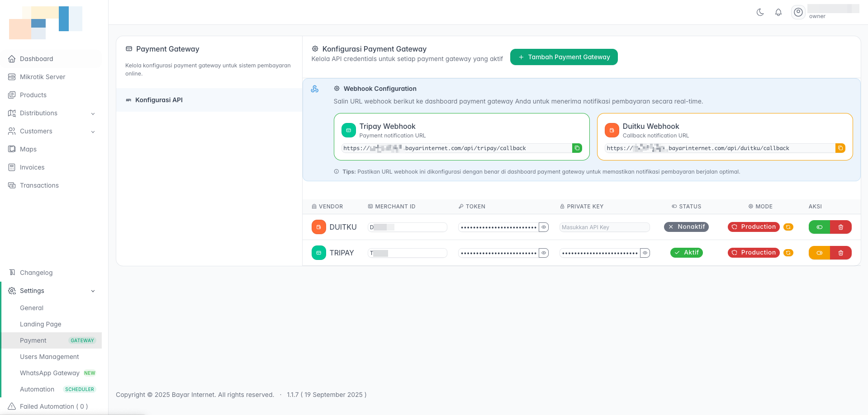The height and width of the screenshot is (415, 868).
Task: Switch mode for the TRIPAY gateway
Action: coord(788,253)
